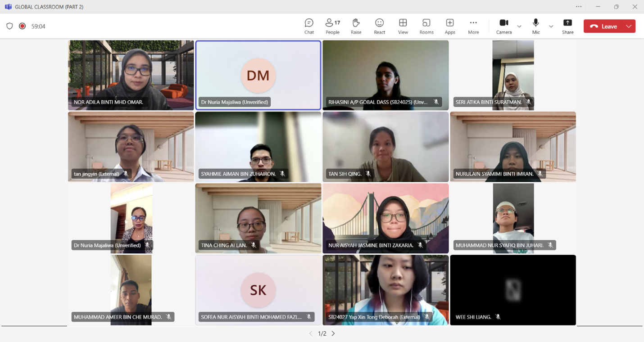Select NUR AISYAH JASMINE BINTI ZAKARIA video tile
644x342 pixels.
tap(385, 218)
